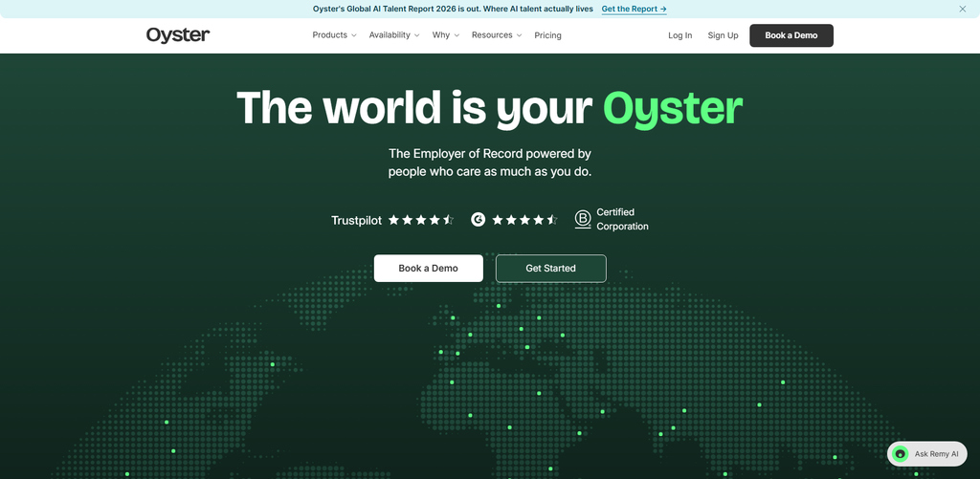The width and height of the screenshot is (980, 479).
Task: Open the Get the Report link
Action: [634, 10]
